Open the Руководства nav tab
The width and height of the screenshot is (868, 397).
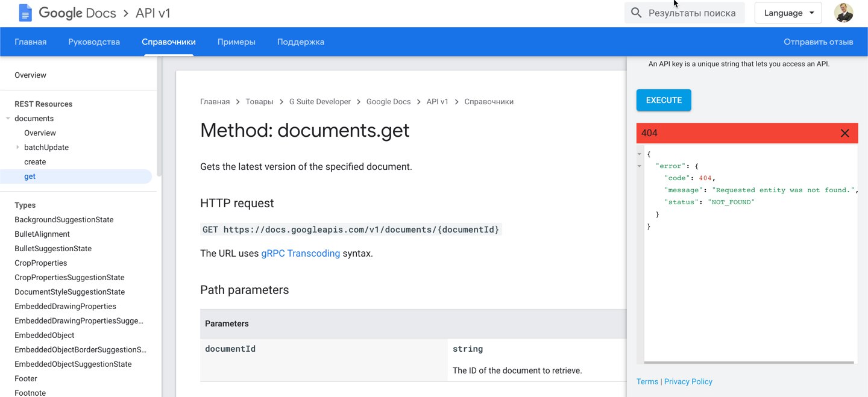tap(94, 42)
